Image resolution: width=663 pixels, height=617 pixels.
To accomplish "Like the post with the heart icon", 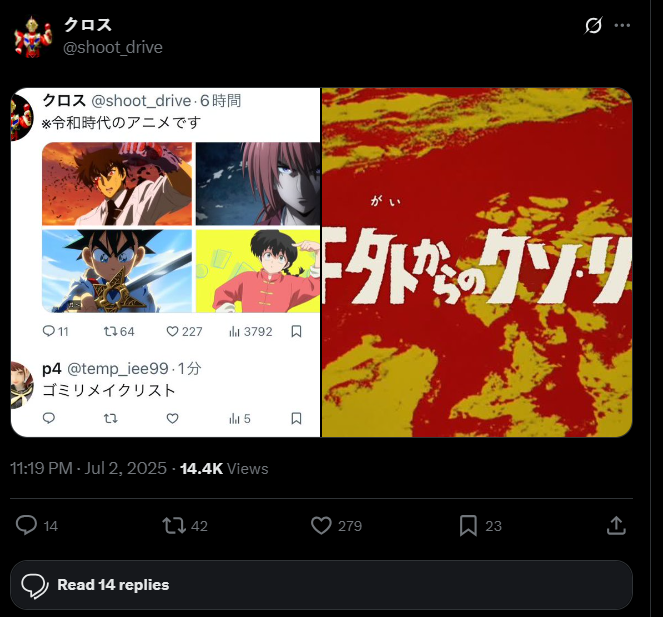I will click(x=321, y=525).
